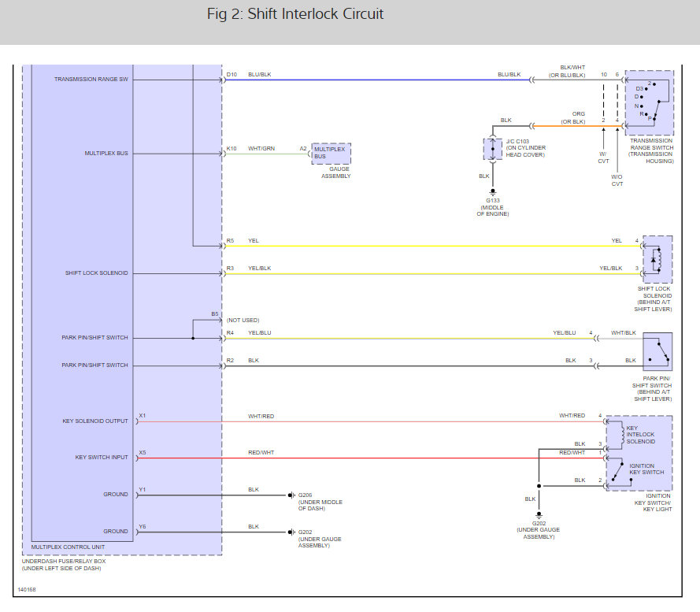Click the key interlock solenoid coil symbol
The image size is (700, 612).
[x=621, y=434]
